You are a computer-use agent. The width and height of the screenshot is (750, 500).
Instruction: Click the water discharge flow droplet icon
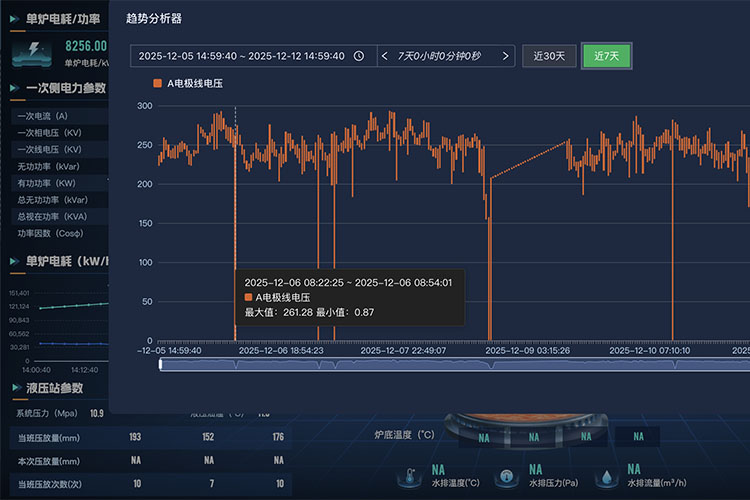[x=604, y=478]
